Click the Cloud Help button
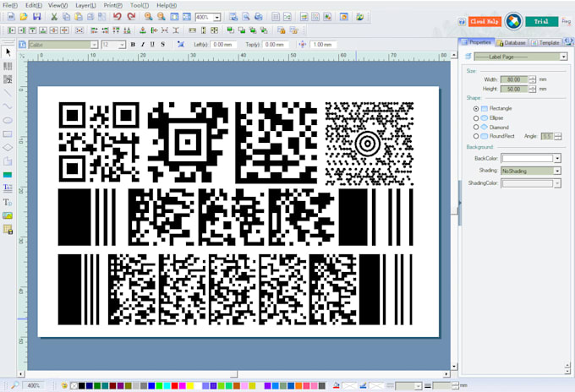 [x=485, y=22]
